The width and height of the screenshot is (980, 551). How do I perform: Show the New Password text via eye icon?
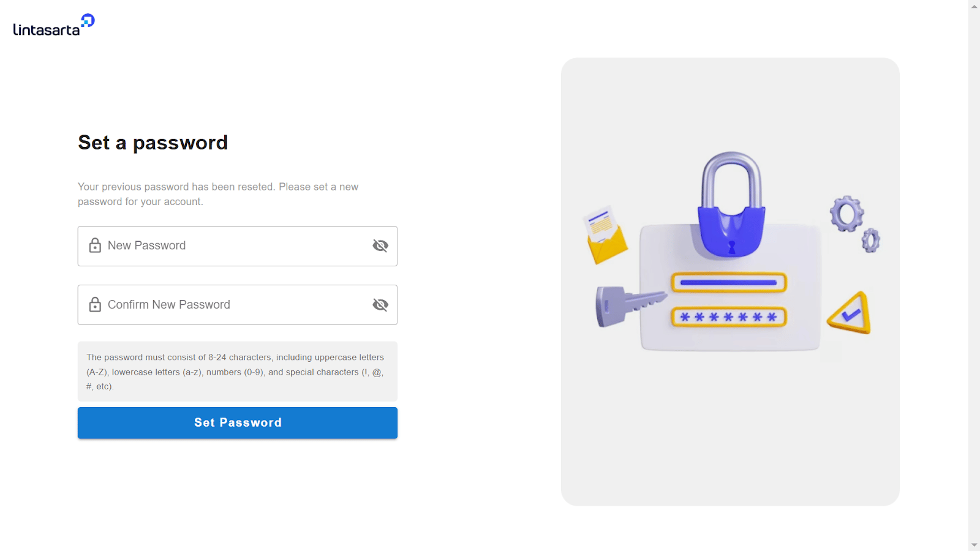coord(380,246)
